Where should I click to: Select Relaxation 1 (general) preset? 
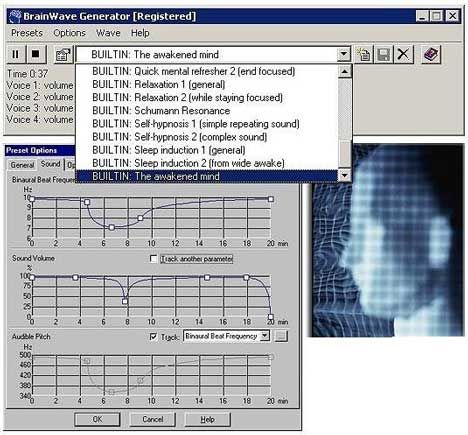click(207, 84)
